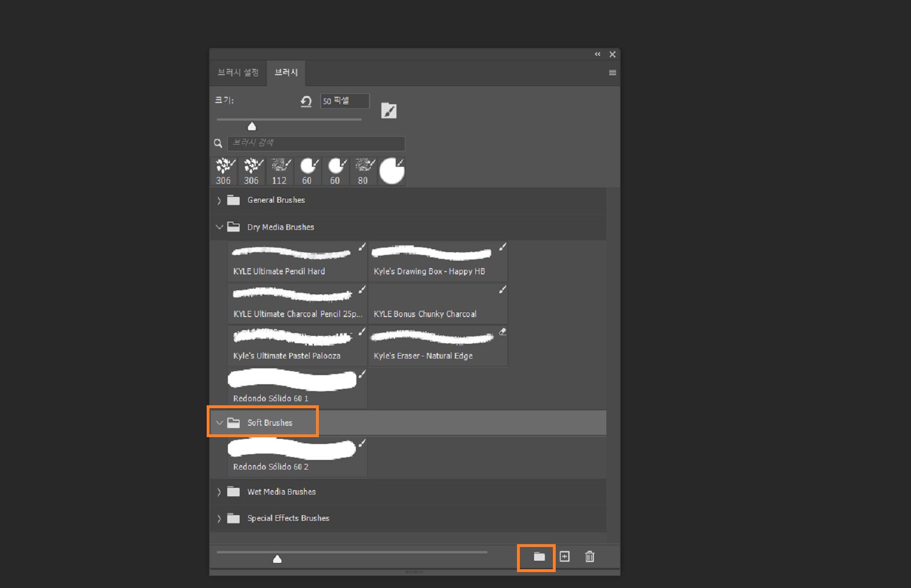This screenshot has width=911, height=588.
Task: Expand the Wet Media Brushes folder chevron
Action: coord(219,492)
